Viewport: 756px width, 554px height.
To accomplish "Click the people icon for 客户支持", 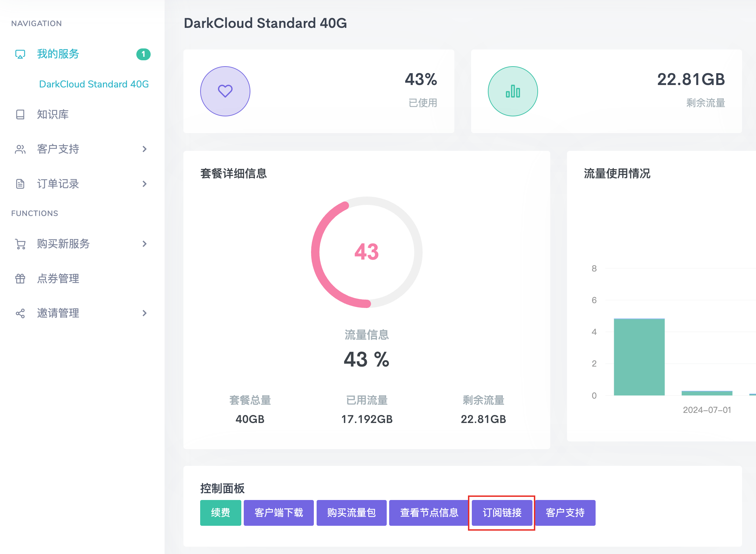I will pyautogui.click(x=20, y=149).
